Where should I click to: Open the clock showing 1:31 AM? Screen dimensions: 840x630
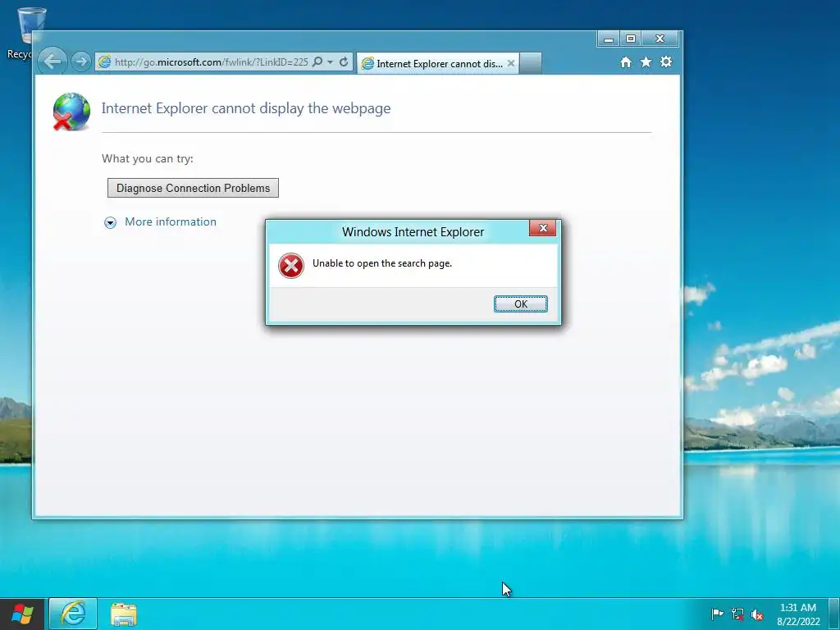(798, 614)
